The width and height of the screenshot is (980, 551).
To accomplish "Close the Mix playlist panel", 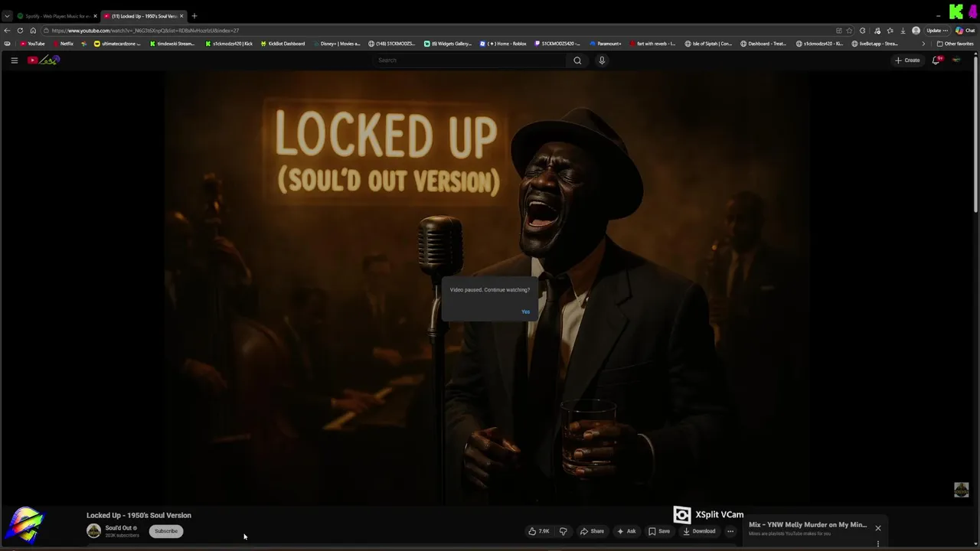I will 878,528.
